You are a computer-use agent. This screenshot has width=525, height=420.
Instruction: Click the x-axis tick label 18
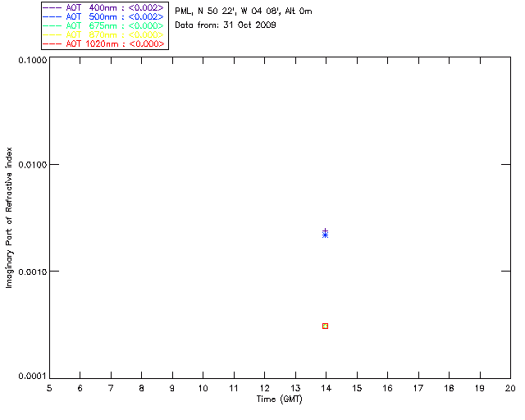click(449, 388)
